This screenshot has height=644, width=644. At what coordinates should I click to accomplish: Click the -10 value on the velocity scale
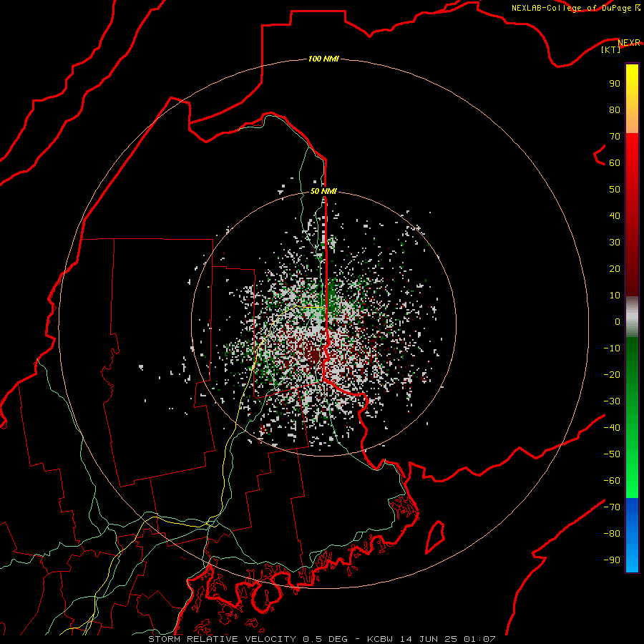(x=612, y=348)
